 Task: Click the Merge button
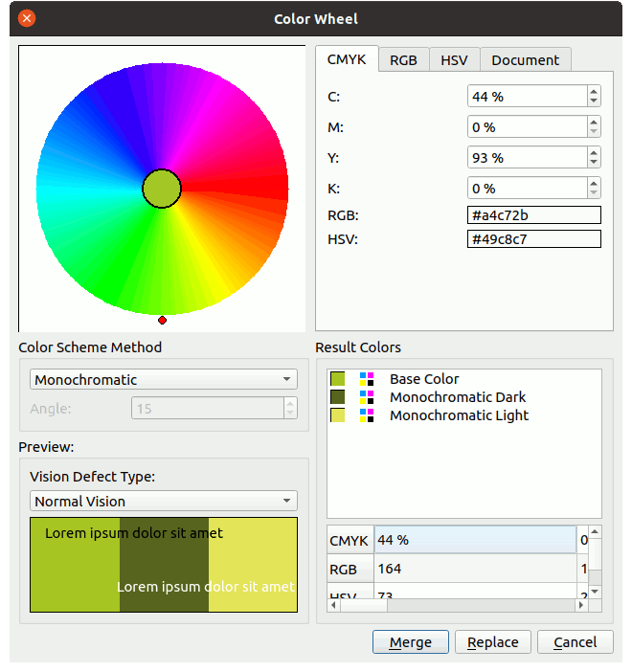click(410, 642)
